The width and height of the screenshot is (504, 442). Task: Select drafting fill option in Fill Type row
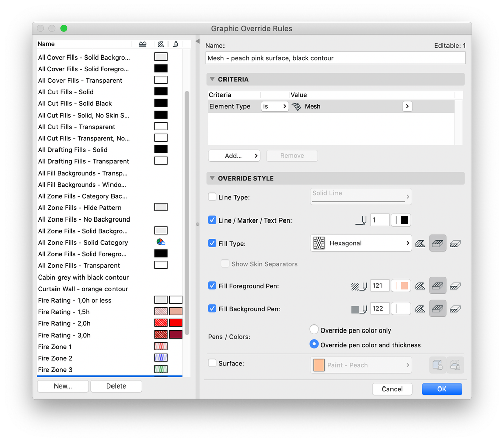(x=420, y=243)
